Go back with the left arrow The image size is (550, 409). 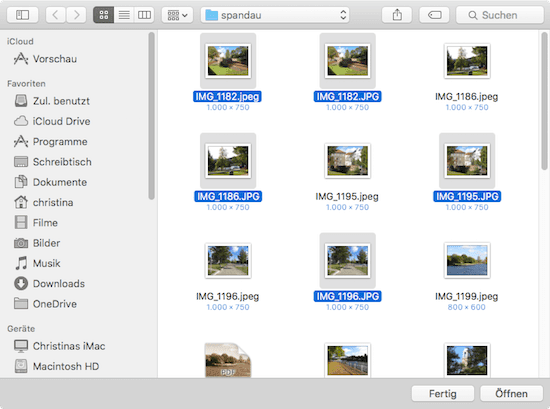coord(55,15)
